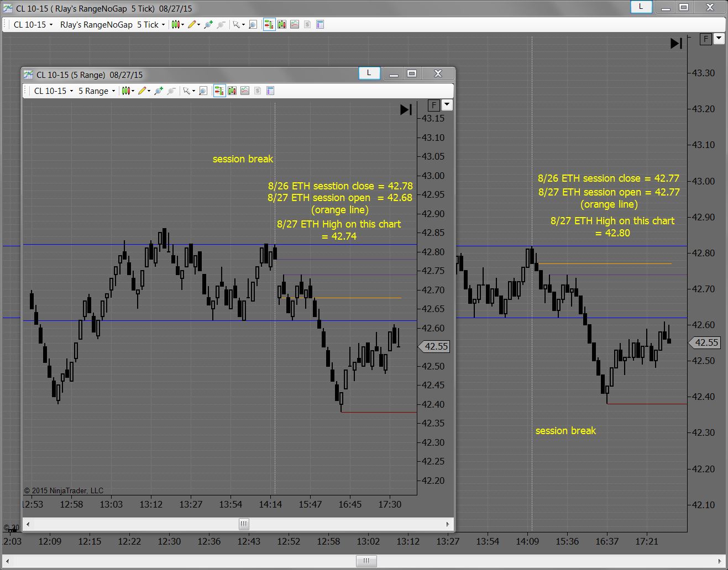Select '8/27 ETH session open = 42.77' annotation
Image resolution: width=728 pixels, height=570 pixels.
(609, 192)
